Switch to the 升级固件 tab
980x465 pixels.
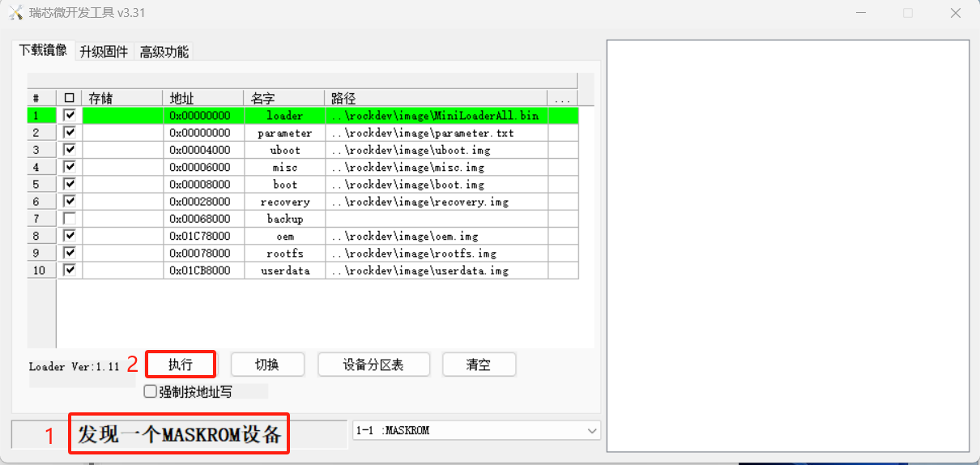point(104,52)
